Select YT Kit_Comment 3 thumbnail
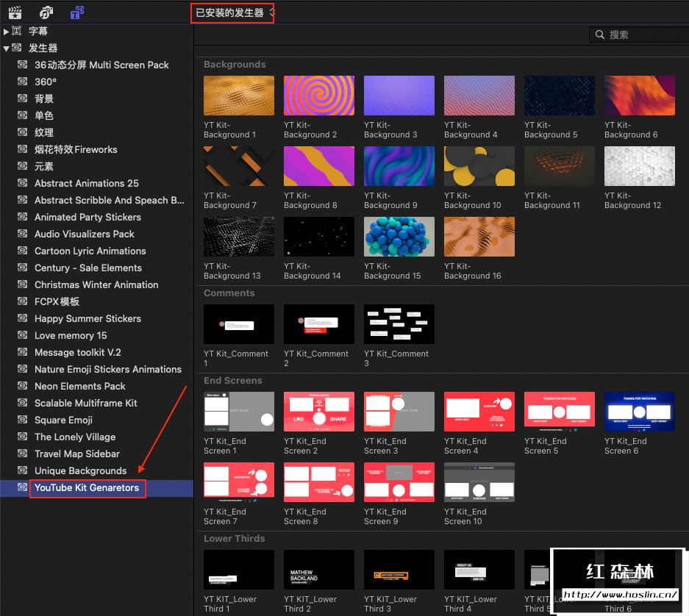This screenshot has height=616, width=689. (x=399, y=324)
